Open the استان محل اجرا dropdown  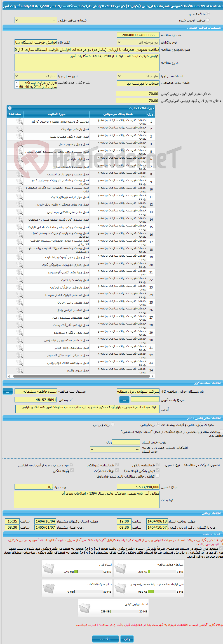[x=138, y=76]
